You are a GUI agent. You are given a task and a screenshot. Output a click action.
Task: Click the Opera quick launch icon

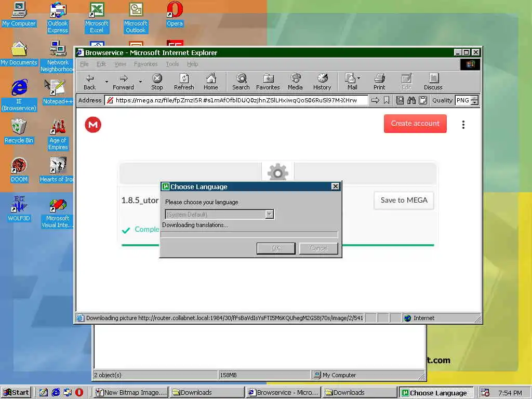pyautogui.click(x=79, y=393)
